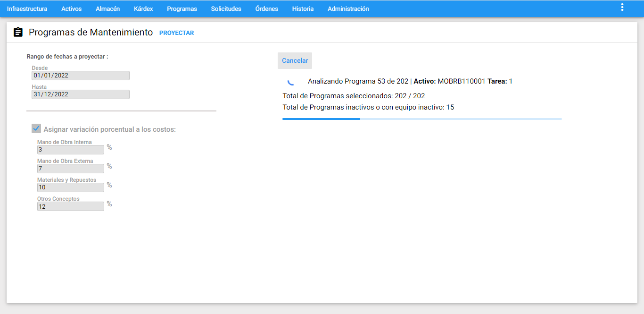Open the Historia menu
644x314 pixels.
click(x=303, y=8)
